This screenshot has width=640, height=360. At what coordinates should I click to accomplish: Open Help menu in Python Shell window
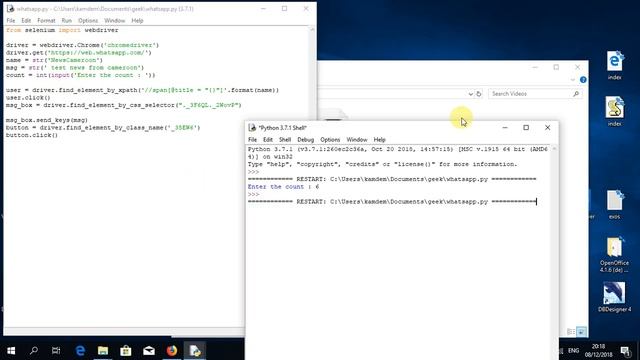click(379, 140)
